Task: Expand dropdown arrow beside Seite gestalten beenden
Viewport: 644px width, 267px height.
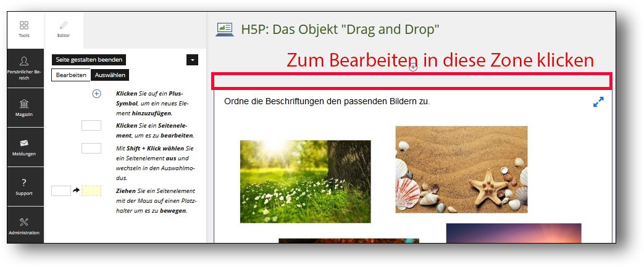Action: click(192, 60)
